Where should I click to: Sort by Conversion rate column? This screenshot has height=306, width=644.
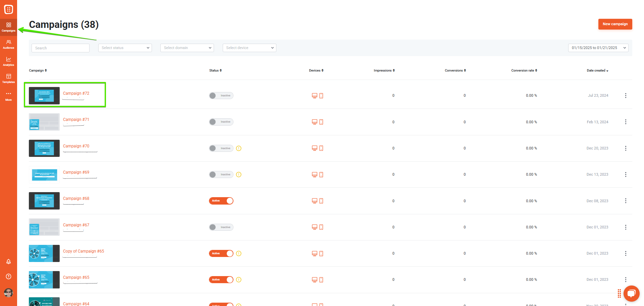coord(524,71)
